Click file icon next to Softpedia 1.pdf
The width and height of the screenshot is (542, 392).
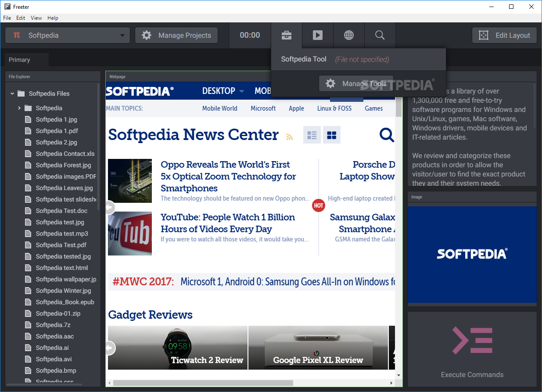28,131
